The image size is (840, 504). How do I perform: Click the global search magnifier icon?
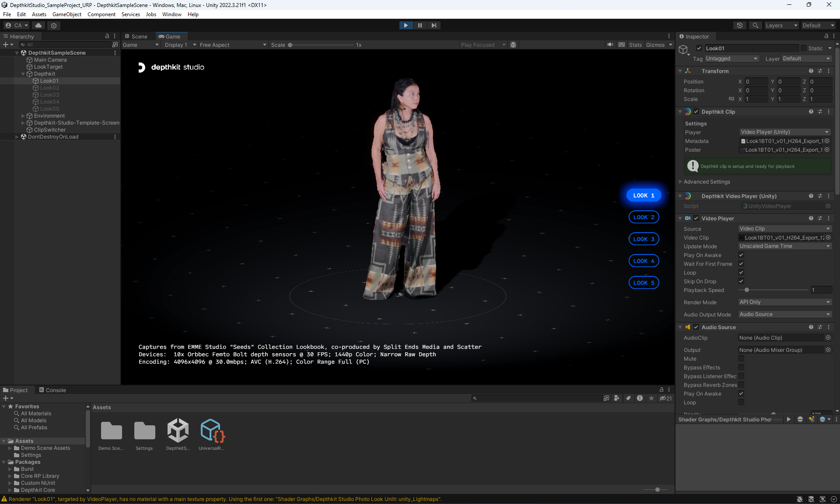pos(755,25)
